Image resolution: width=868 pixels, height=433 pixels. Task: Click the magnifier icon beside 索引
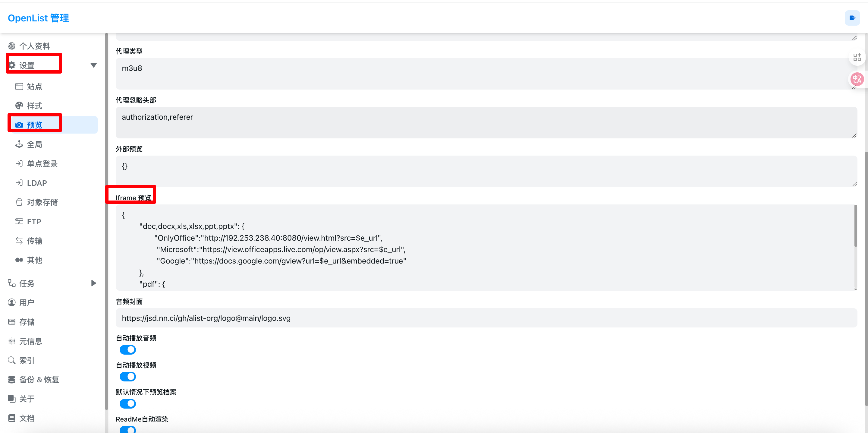click(x=12, y=360)
